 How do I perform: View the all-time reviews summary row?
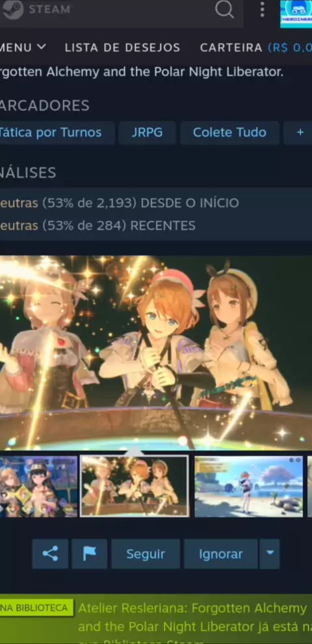pos(156,203)
